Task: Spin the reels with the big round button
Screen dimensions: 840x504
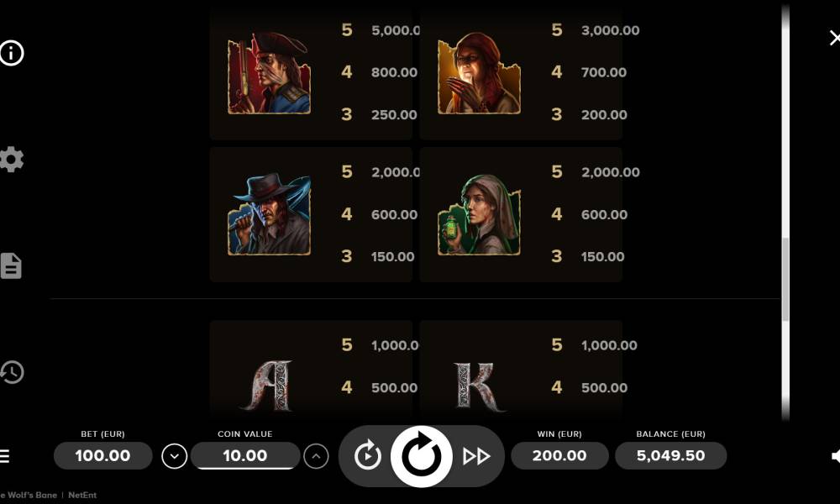Action: [422, 456]
